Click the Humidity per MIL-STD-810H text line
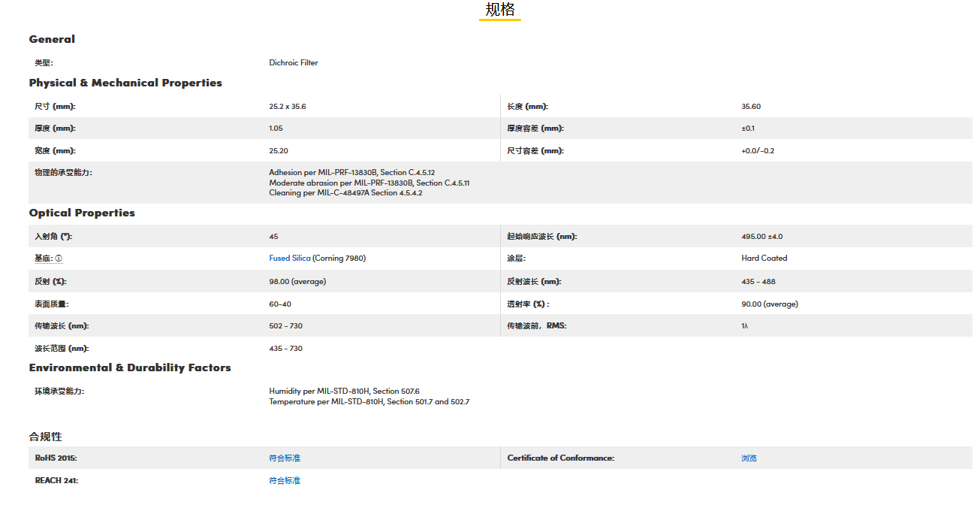 tap(344, 392)
